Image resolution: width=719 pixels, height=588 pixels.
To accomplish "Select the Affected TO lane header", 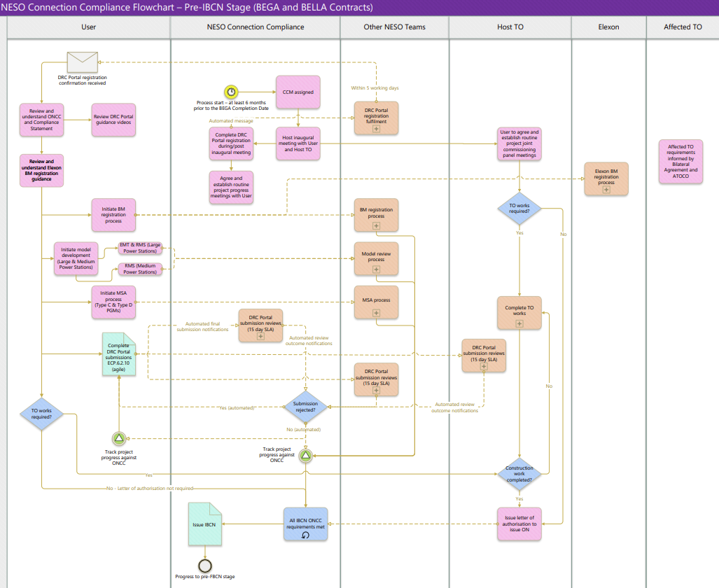I will coord(683,27).
